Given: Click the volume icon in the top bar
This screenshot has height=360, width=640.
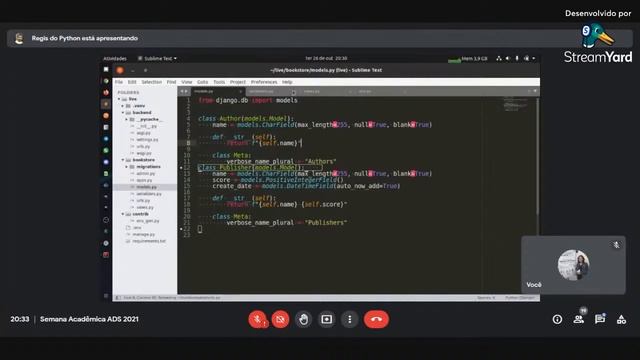Looking at the screenshot, I should [508, 59].
